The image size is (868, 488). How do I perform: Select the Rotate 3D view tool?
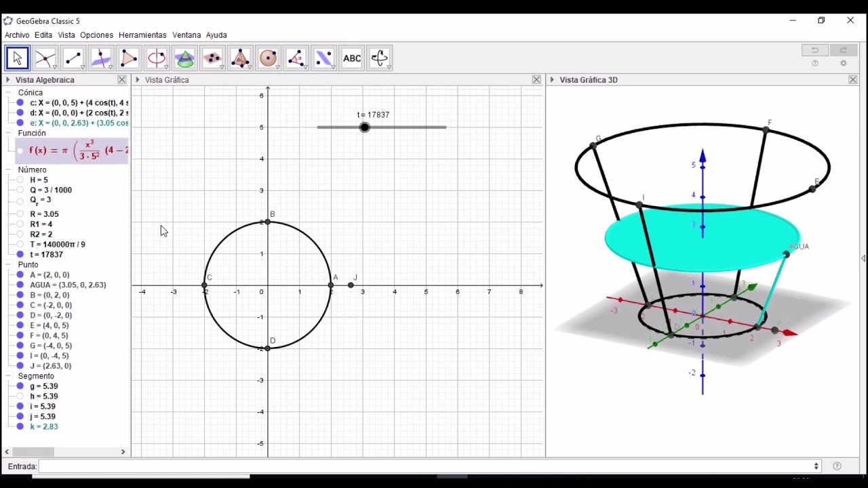pos(380,58)
